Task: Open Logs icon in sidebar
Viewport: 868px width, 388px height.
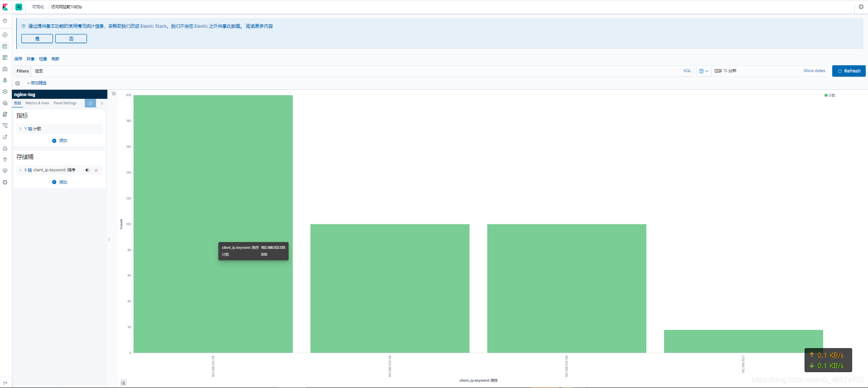Action: 5,114
